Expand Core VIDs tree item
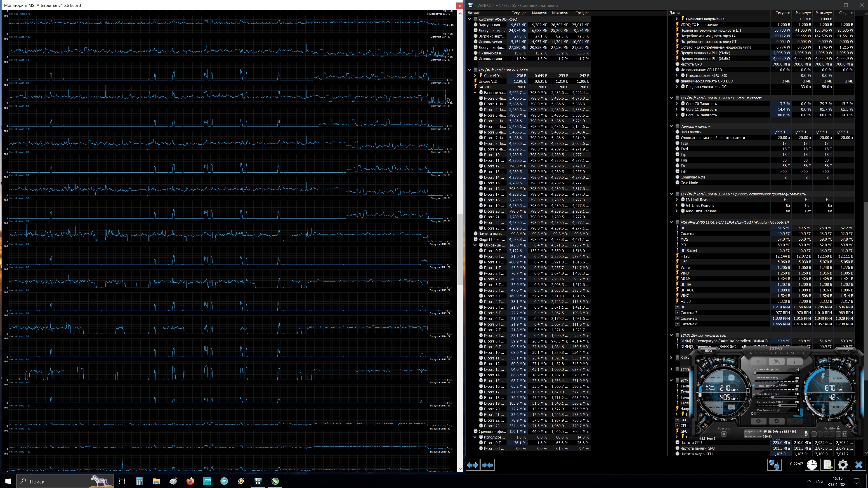The image size is (868, 488). point(475,76)
